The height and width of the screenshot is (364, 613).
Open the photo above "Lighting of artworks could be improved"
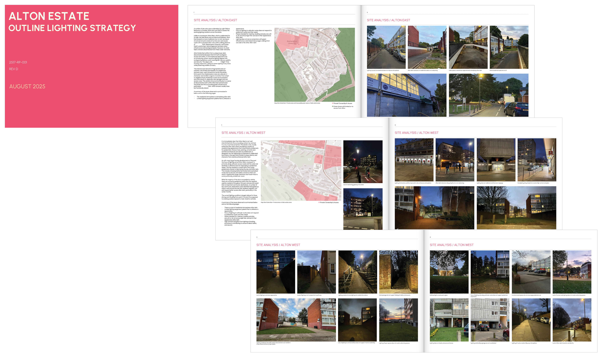(414, 160)
